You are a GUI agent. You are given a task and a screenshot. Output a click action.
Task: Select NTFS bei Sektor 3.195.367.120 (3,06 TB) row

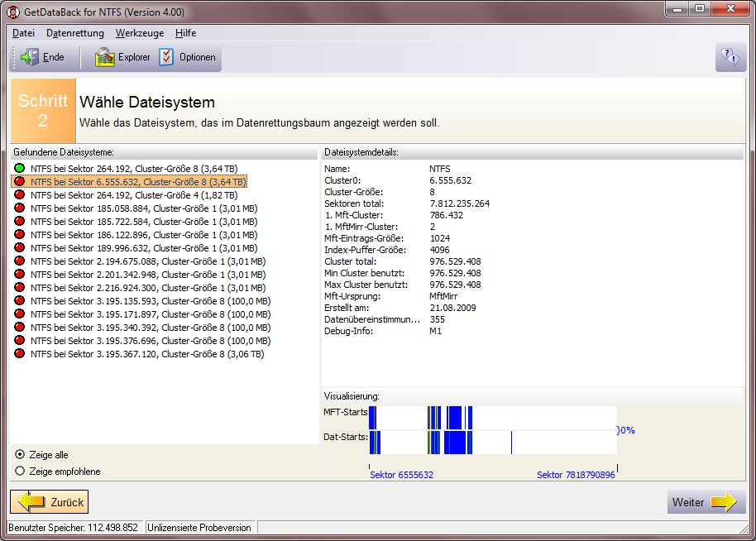[x=147, y=353]
